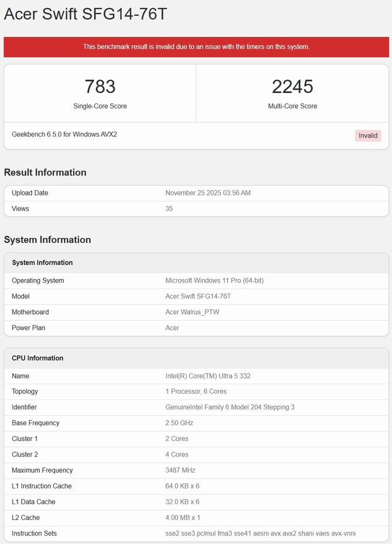Click the 'Acer Swift SFG14-76T' page title
The width and height of the screenshot is (392, 544).
(85, 14)
